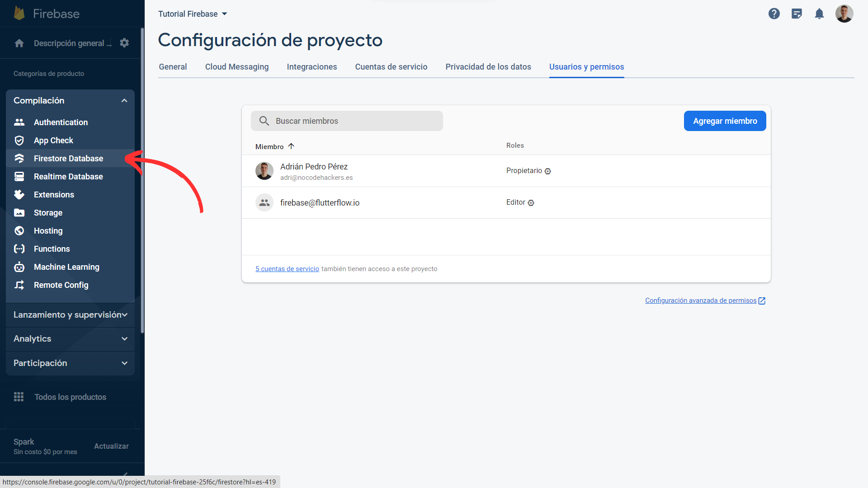Switch to the Cloud Messaging tab
The width and height of the screenshot is (868, 488).
(x=236, y=66)
